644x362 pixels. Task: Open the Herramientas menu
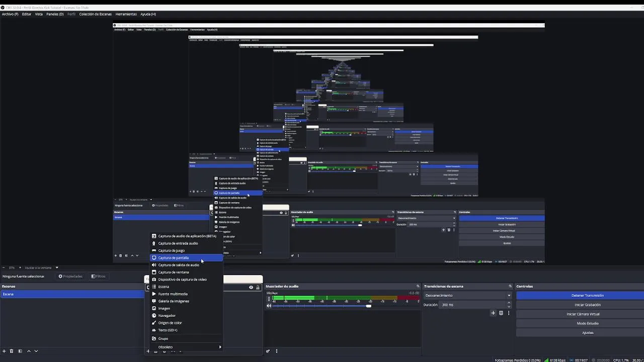click(126, 14)
